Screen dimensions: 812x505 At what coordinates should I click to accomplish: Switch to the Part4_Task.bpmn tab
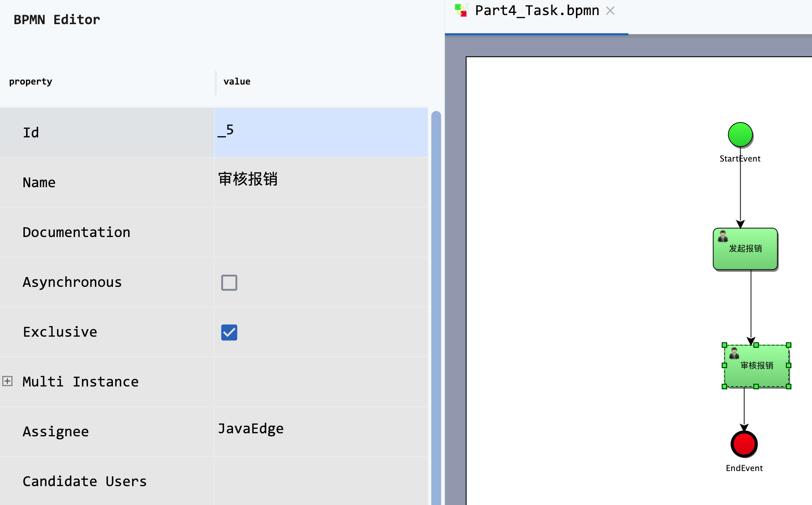click(x=536, y=11)
